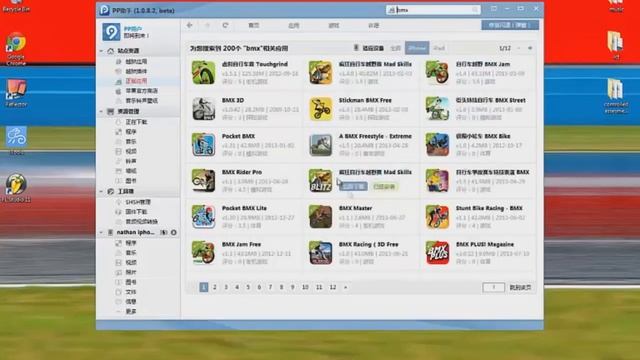
Task: Open SHSH管理 in the toolbox section
Action: coord(138,202)
